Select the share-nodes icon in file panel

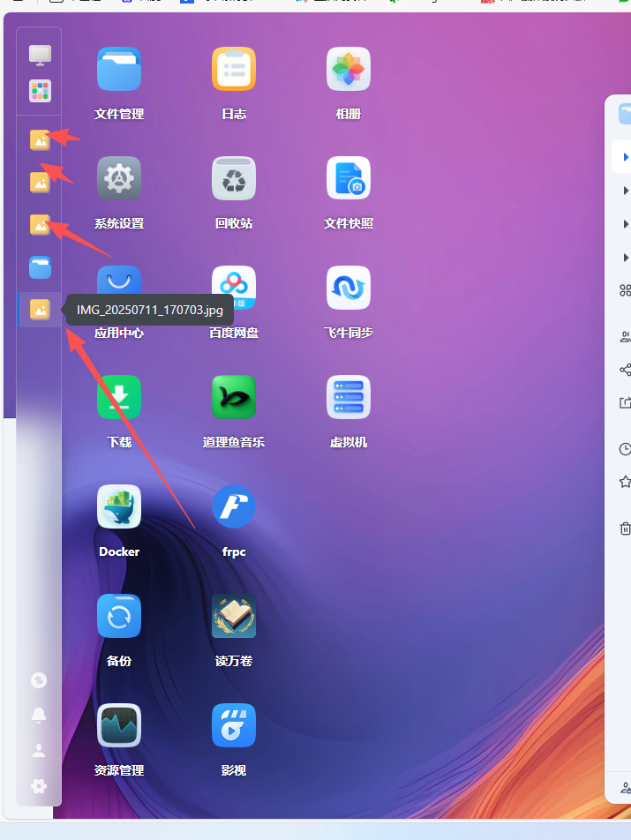click(625, 370)
